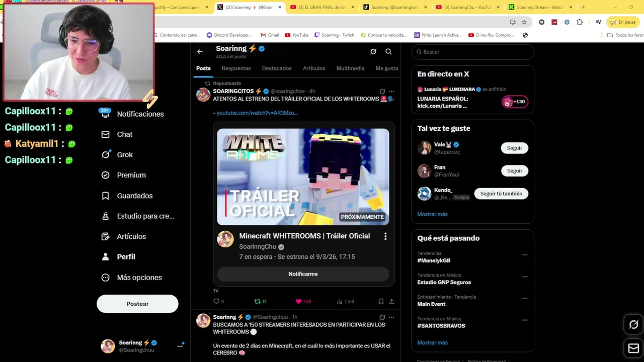
Task: Click the Notificarme button
Action: pos(303,274)
